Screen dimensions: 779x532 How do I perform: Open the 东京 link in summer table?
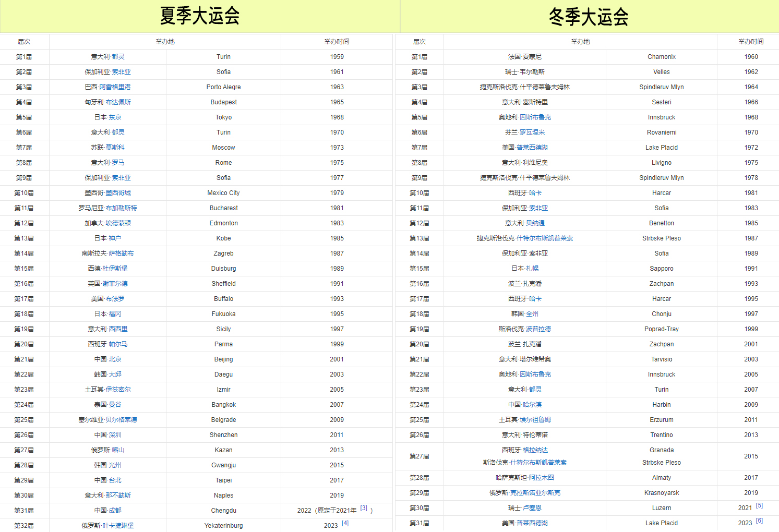pos(115,117)
